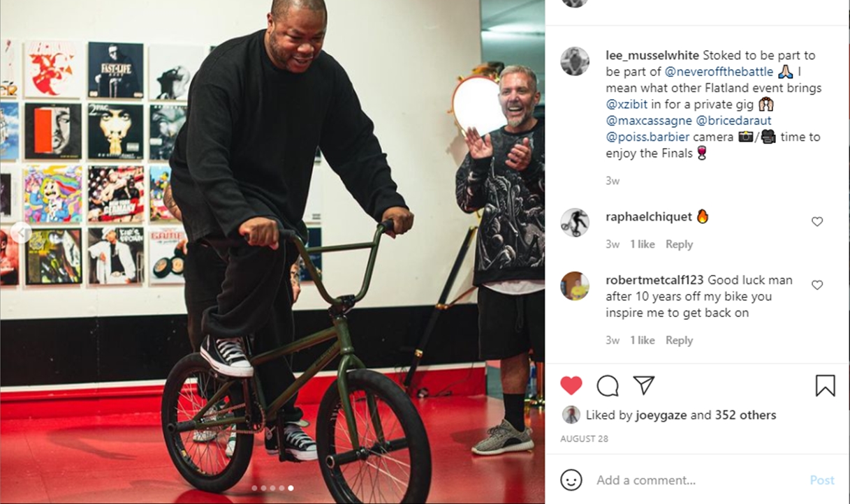Open robertmetcalf123's profile picture
The width and height of the screenshot is (850, 504).
575,286
